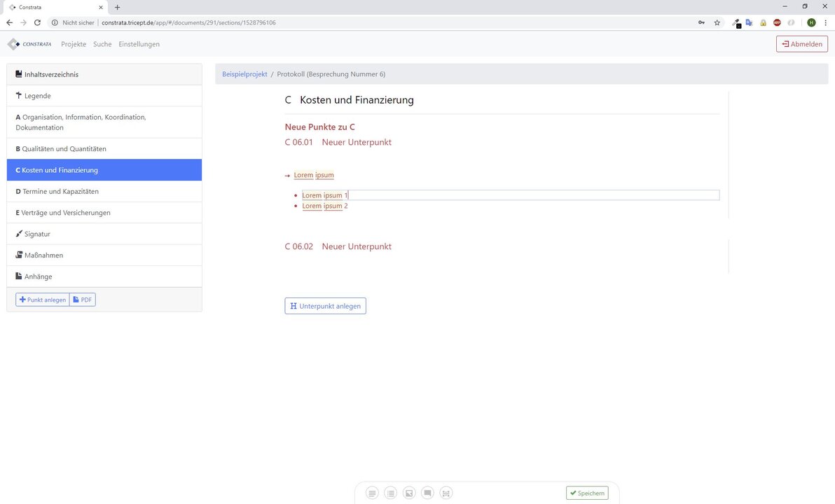Image resolution: width=835 pixels, height=504 pixels.
Task: Click the Unterpunkt anlegen button
Action: coord(325,306)
